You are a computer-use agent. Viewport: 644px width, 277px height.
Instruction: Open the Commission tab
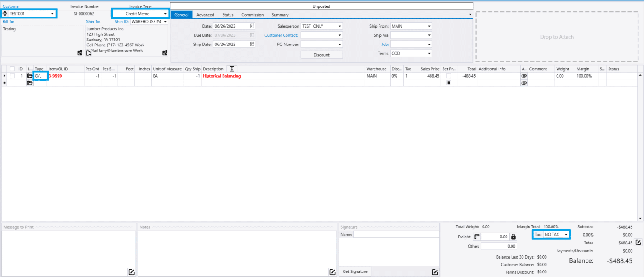coord(253,15)
